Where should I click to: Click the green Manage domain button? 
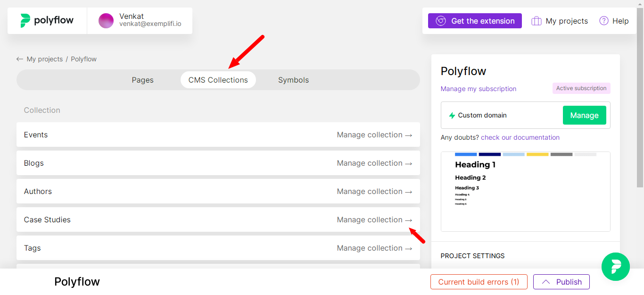pos(585,115)
